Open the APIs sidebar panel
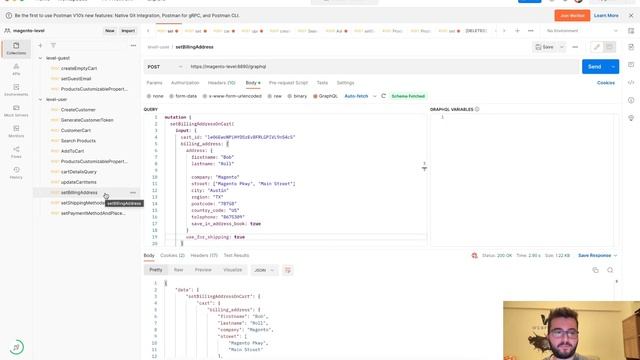Screen dimensions: 640x360 tap(16, 69)
